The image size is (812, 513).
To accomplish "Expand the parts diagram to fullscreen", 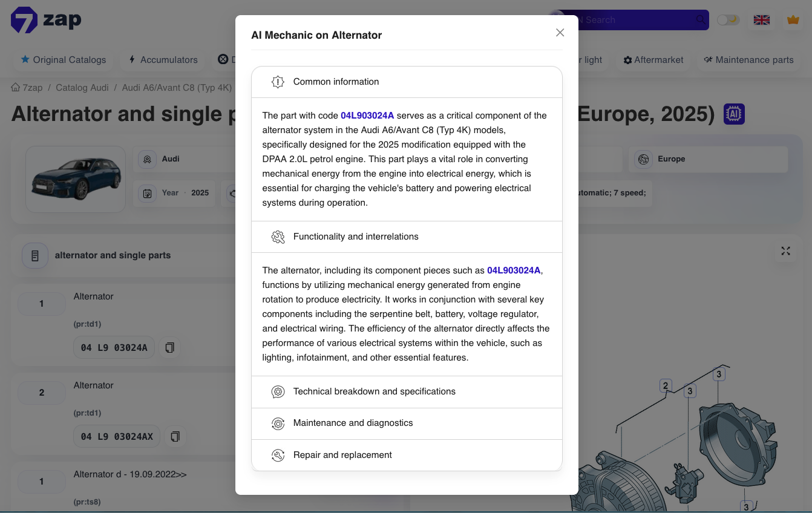I will click(x=785, y=251).
